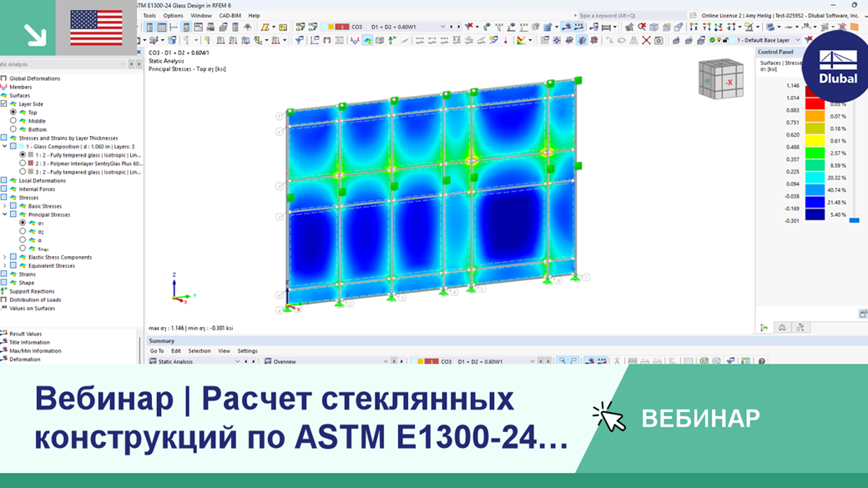Click the help question-mark icon below the Control Panel

point(761,361)
